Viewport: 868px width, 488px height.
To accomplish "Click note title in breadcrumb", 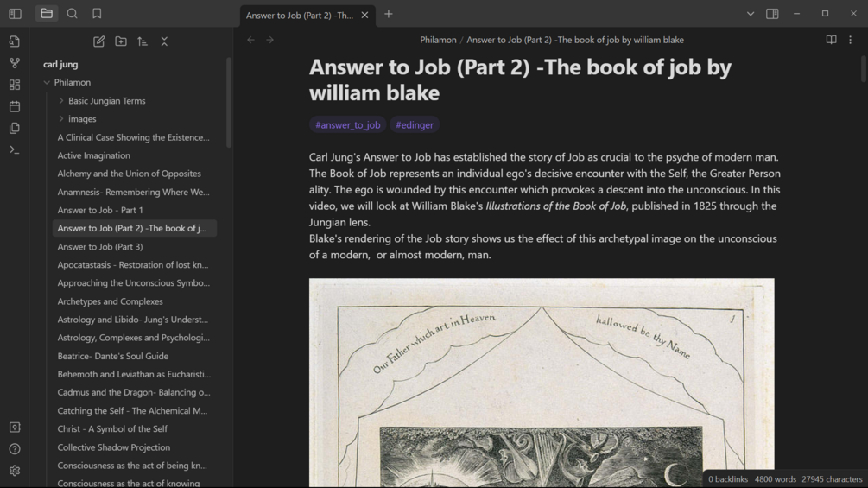I will click(x=575, y=40).
